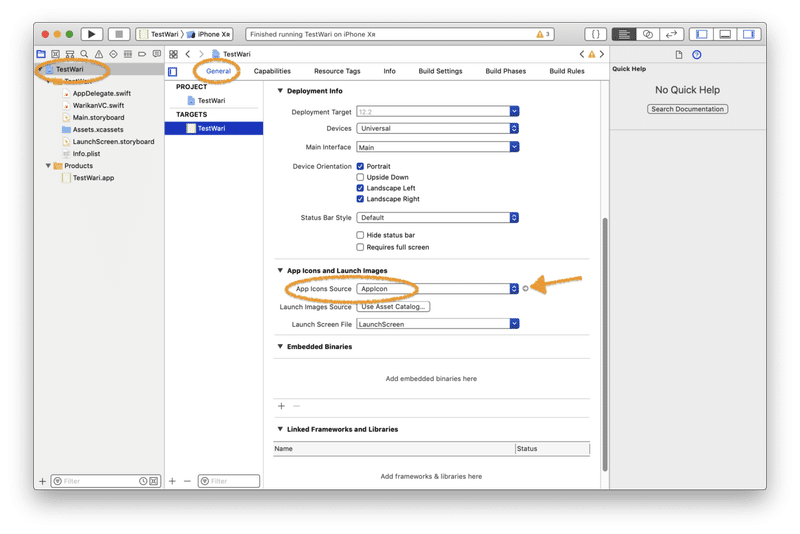Hide the navigator pane
The height and width of the screenshot is (534, 800).
pyautogui.click(x=702, y=34)
